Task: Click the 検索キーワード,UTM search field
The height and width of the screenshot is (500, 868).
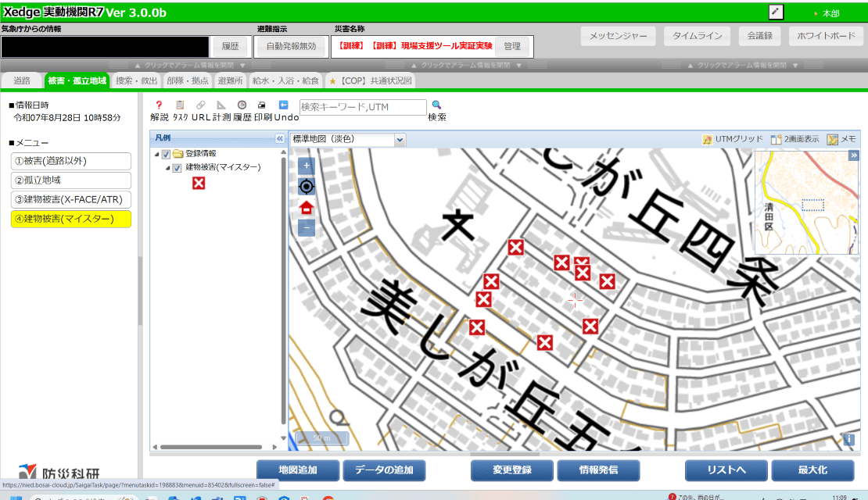Action: click(x=362, y=107)
